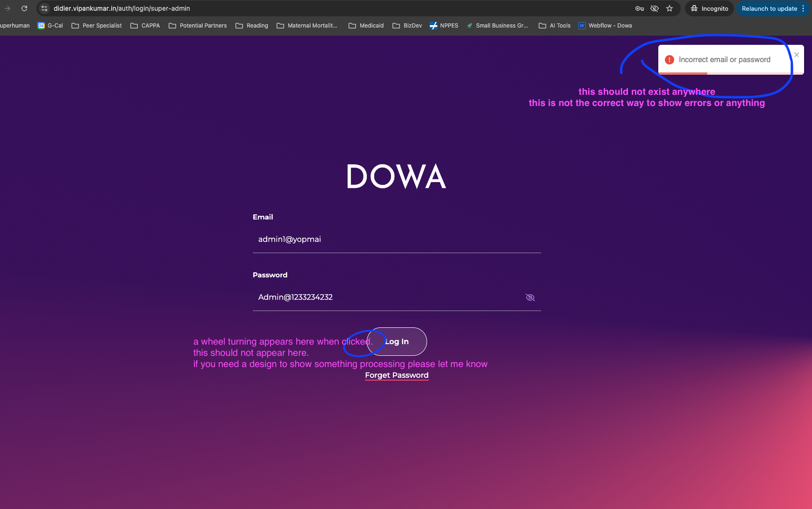The height and width of the screenshot is (509, 812).
Task: Focus the Email input field
Action: pos(396,239)
